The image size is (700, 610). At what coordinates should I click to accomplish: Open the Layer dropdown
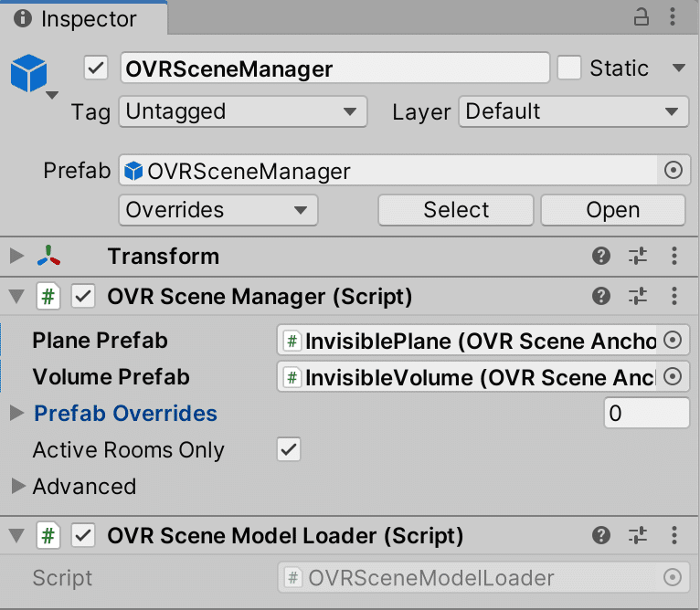(x=573, y=112)
